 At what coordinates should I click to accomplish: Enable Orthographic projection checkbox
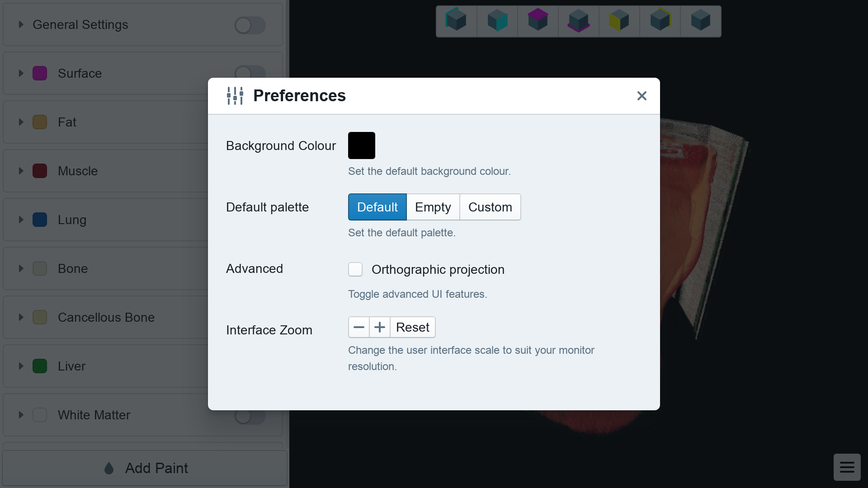[356, 269]
